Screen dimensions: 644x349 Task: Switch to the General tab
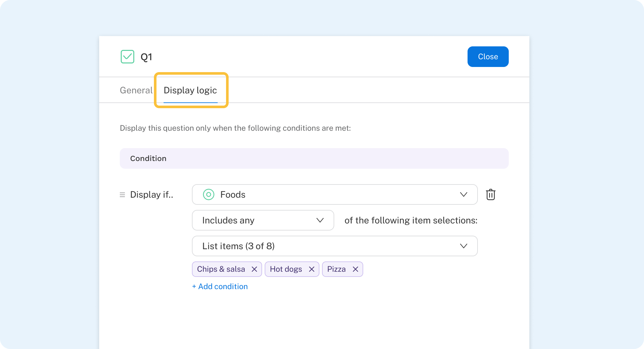pos(136,90)
